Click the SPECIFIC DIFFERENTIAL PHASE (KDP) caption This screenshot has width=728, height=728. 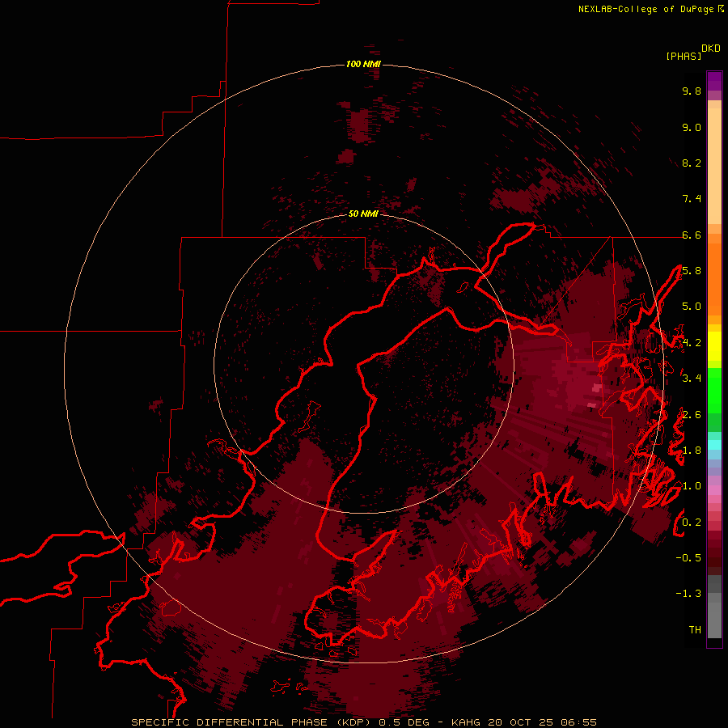[x=252, y=722]
